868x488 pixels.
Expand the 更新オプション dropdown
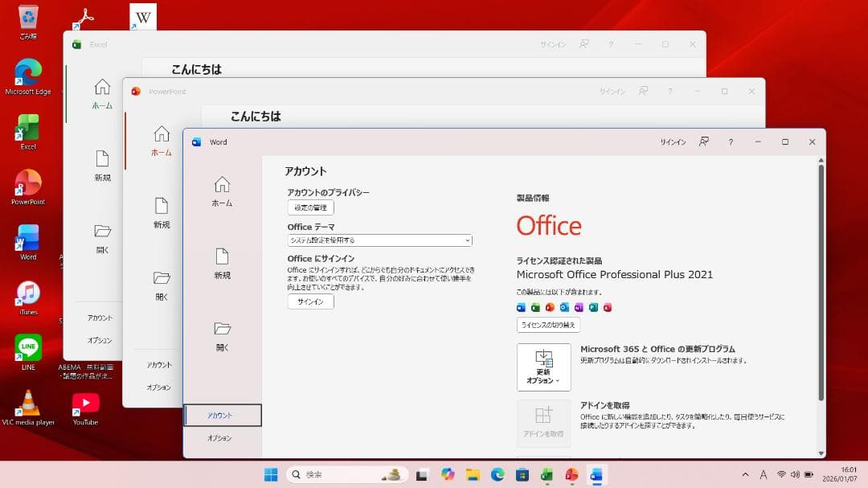click(x=544, y=371)
